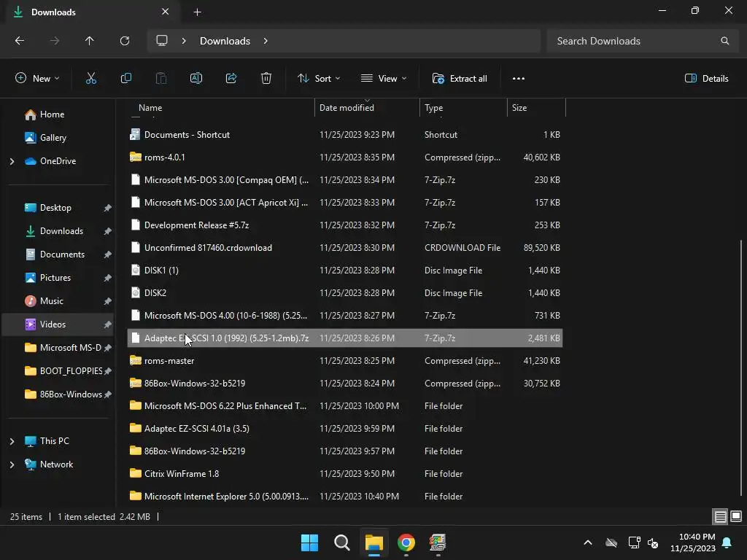
Task: Open BOOT_FLOPPIES pinned folder
Action: point(71,371)
